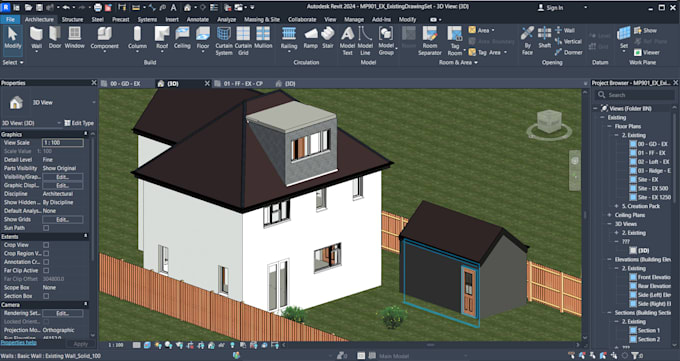680x361 pixels.
Task: Switch to the Annotate ribbon tab
Action: click(197, 20)
